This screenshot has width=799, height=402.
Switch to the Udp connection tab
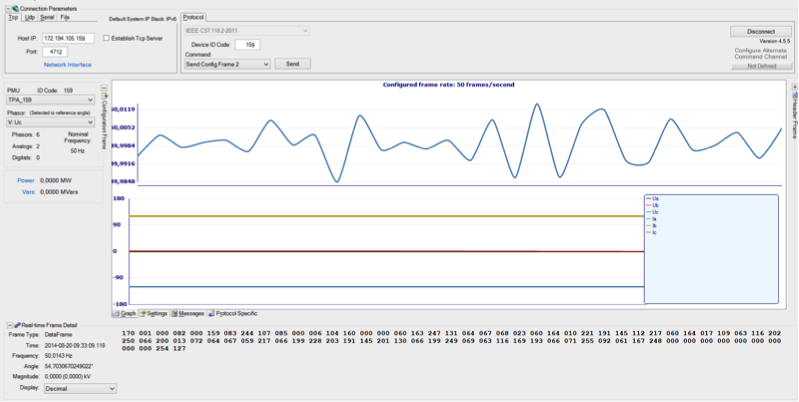click(x=30, y=18)
